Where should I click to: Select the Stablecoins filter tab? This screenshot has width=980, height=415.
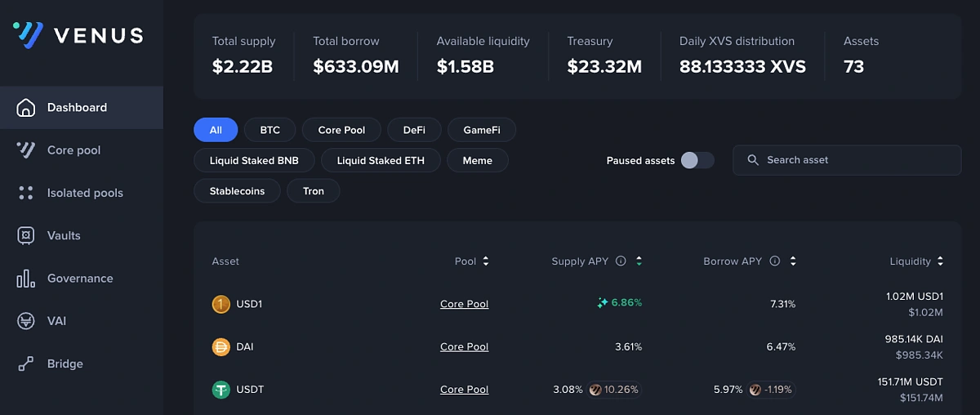[237, 191]
